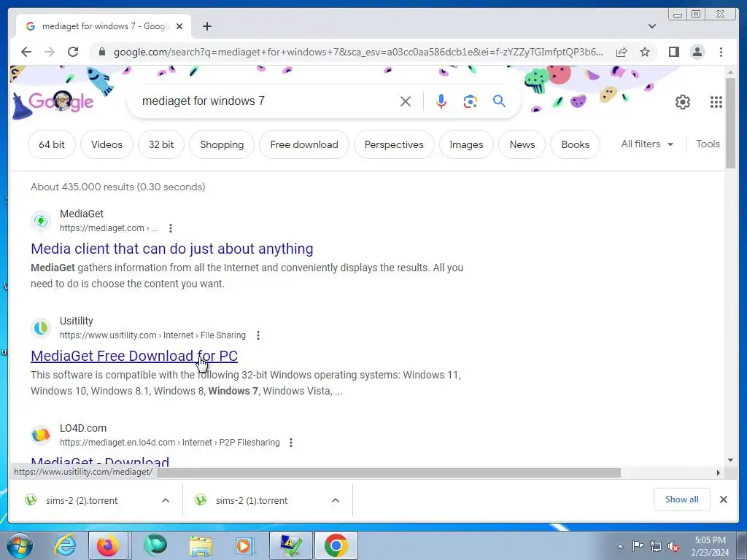The height and width of the screenshot is (560, 747).
Task: Click the Usitility site favicon
Action: pyautogui.click(x=41, y=328)
